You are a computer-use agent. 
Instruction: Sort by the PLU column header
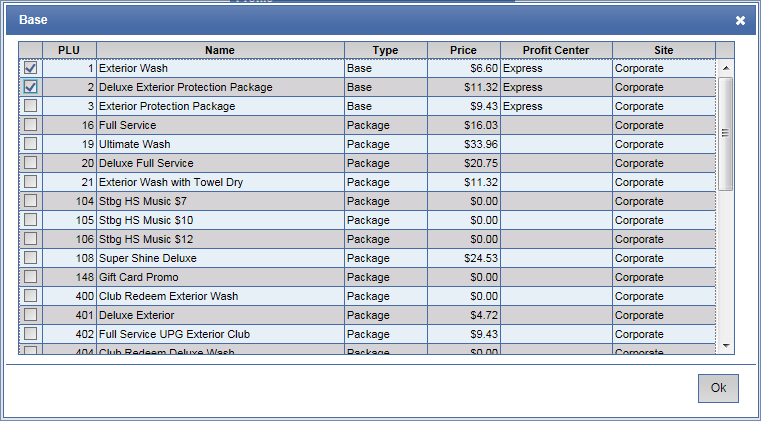click(69, 50)
